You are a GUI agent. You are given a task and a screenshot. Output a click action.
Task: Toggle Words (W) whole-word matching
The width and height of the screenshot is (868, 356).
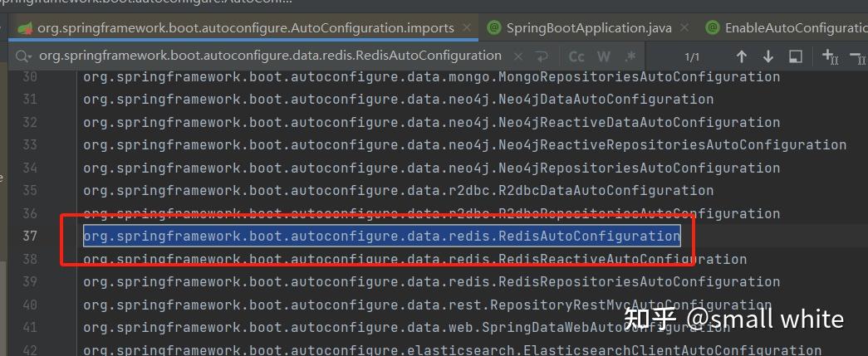pos(604,56)
